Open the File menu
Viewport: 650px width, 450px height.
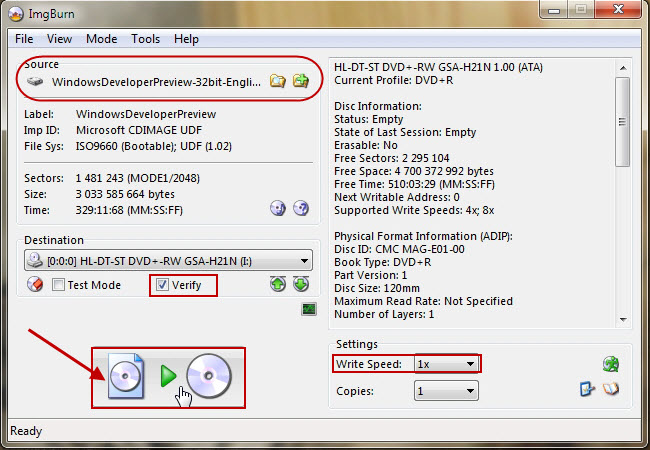pyautogui.click(x=24, y=39)
